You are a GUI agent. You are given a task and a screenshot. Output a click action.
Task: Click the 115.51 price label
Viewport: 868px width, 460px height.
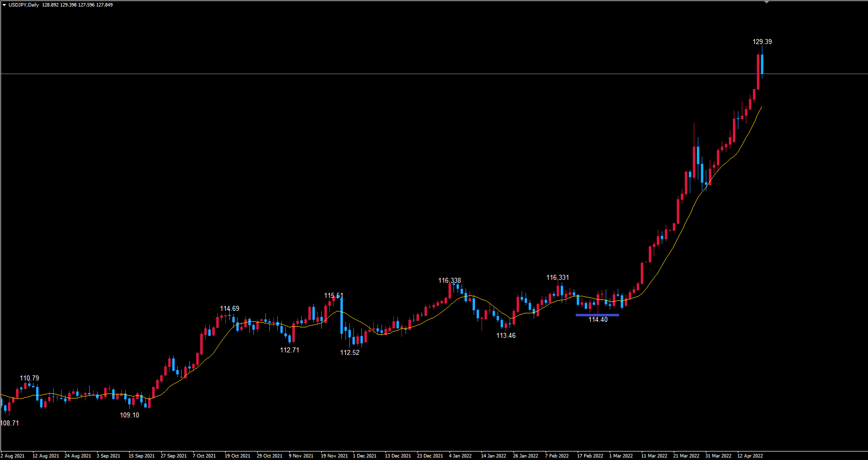pyautogui.click(x=333, y=296)
